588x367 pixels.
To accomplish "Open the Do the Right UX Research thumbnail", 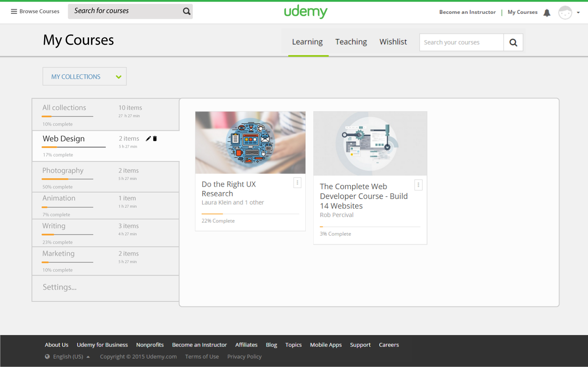I will (250, 143).
